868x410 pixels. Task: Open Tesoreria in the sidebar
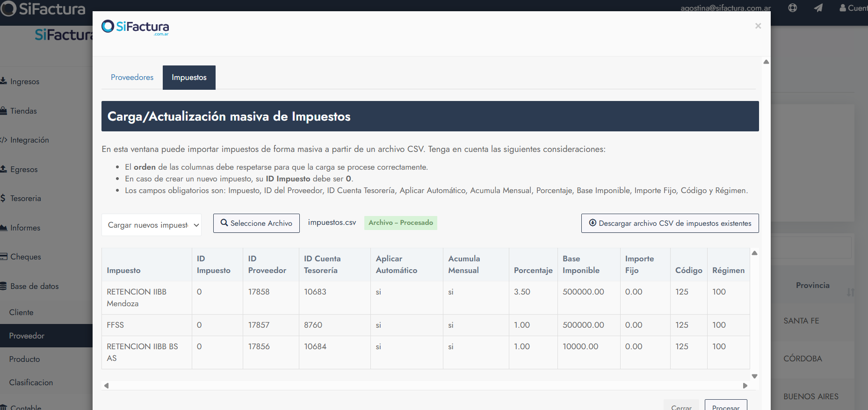[x=25, y=198]
